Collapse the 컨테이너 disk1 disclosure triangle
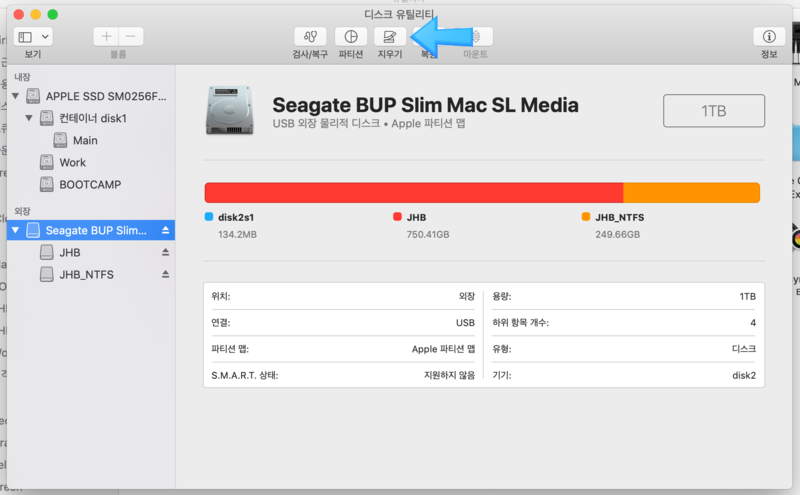The width and height of the screenshot is (800, 495). coord(29,118)
